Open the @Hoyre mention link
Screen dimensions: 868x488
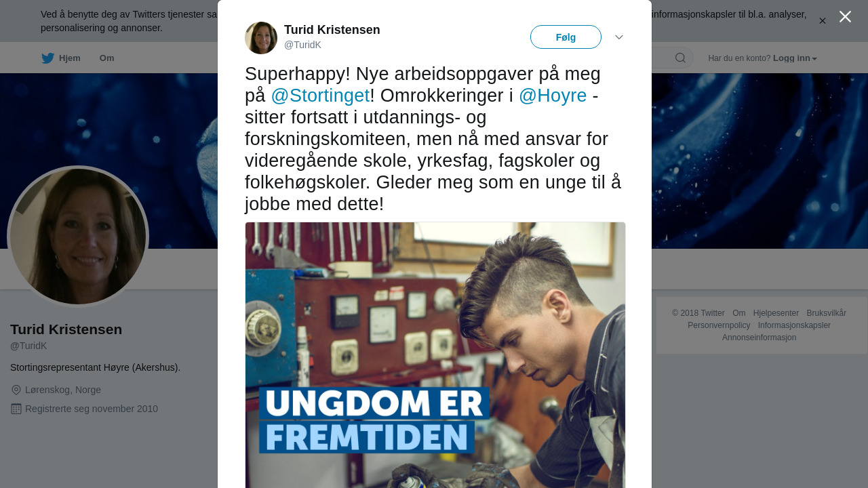pyautogui.click(x=553, y=96)
